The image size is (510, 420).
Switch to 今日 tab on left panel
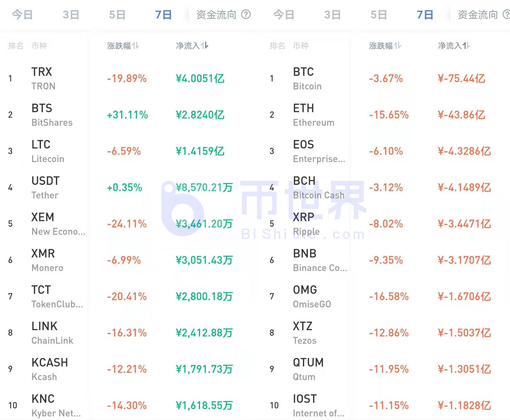pos(23,15)
